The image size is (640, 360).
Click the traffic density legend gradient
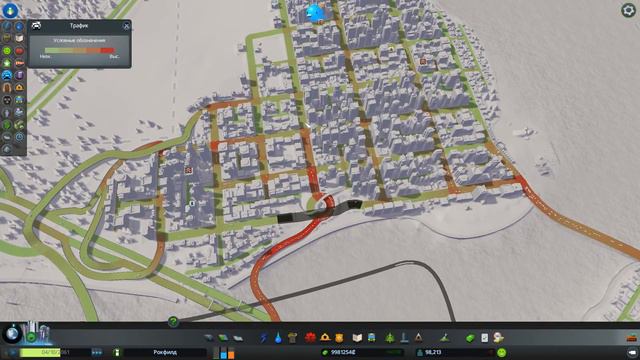[x=80, y=50]
